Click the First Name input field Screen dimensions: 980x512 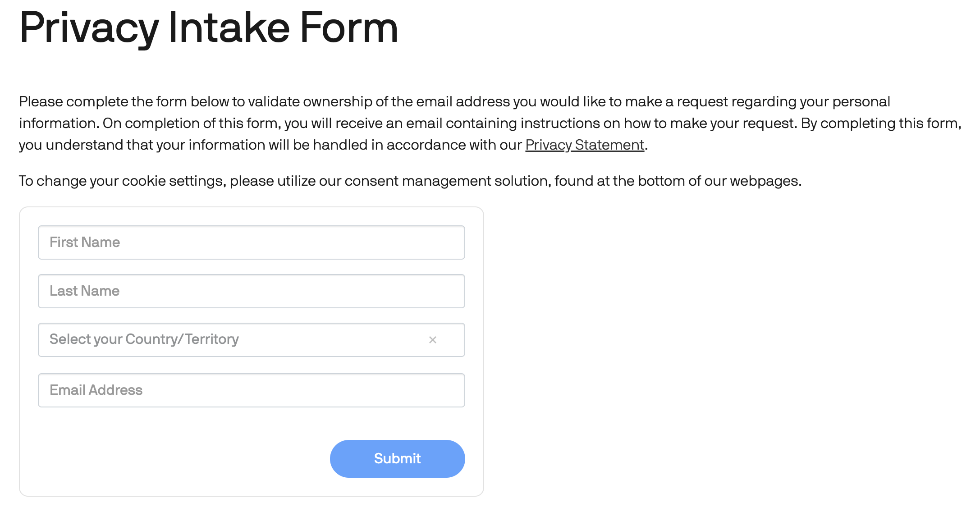(x=251, y=242)
